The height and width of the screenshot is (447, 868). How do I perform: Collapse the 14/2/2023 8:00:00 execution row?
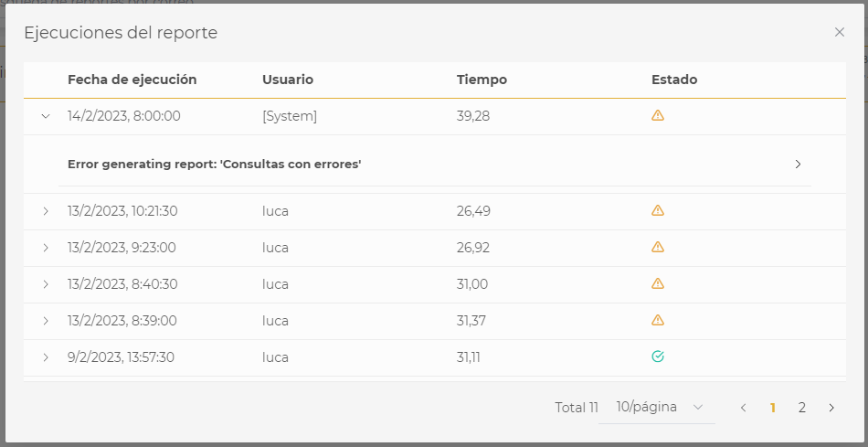46,116
